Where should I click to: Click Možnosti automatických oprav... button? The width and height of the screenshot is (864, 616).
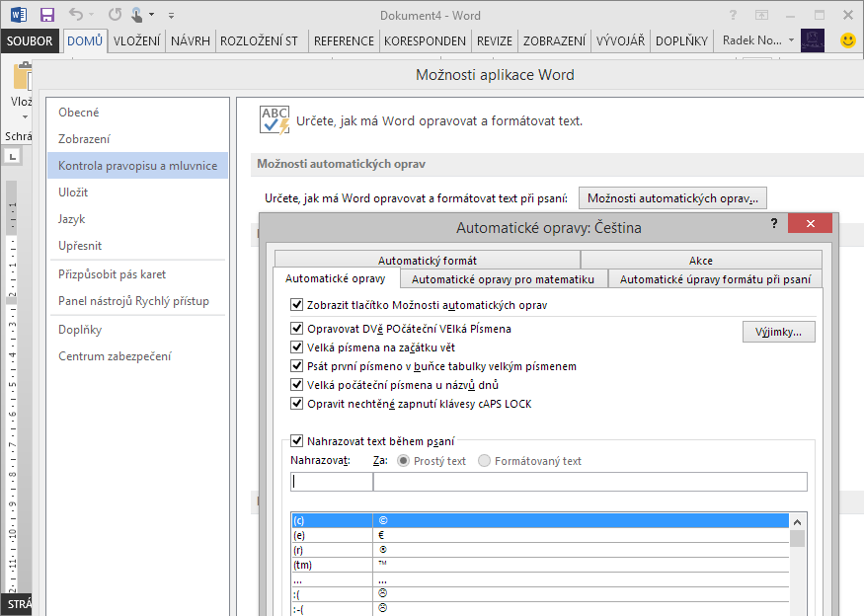pos(672,198)
